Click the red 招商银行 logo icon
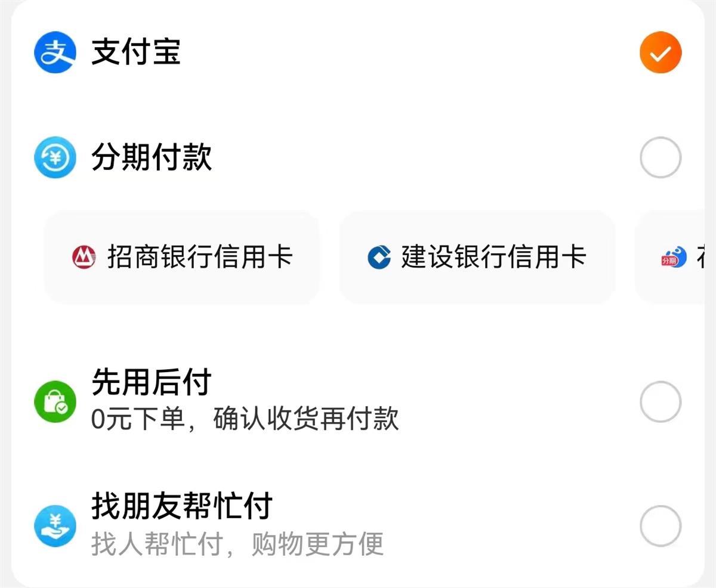The width and height of the screenshot is (716, 588). click(x=84, y=257)
